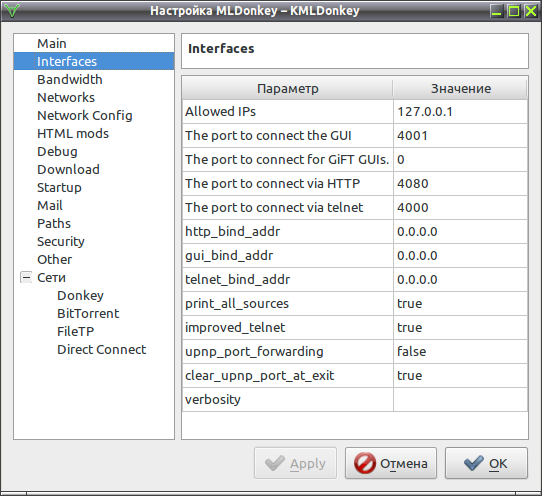
Task: Maximize the KMLDonkey settings window
Action: (514, 11)
